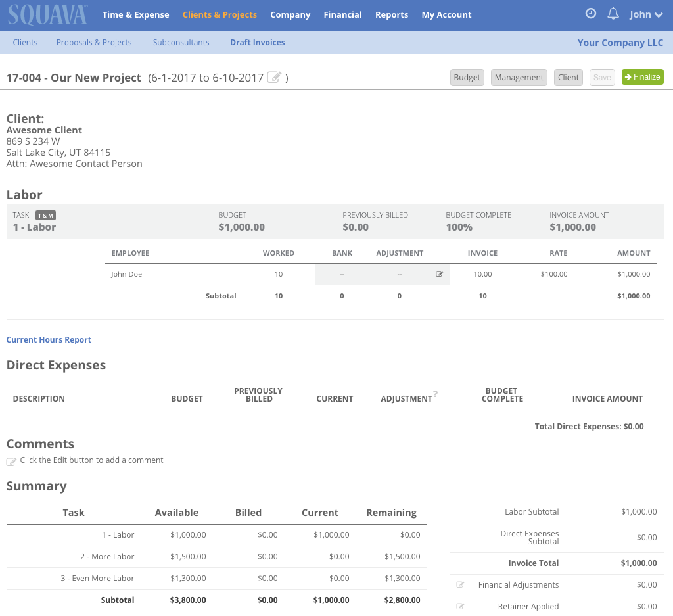Viewport: 673px width, 616px height.
Task: Click John Doe's 10.00 invoice hours
Action: click(482, 274)
